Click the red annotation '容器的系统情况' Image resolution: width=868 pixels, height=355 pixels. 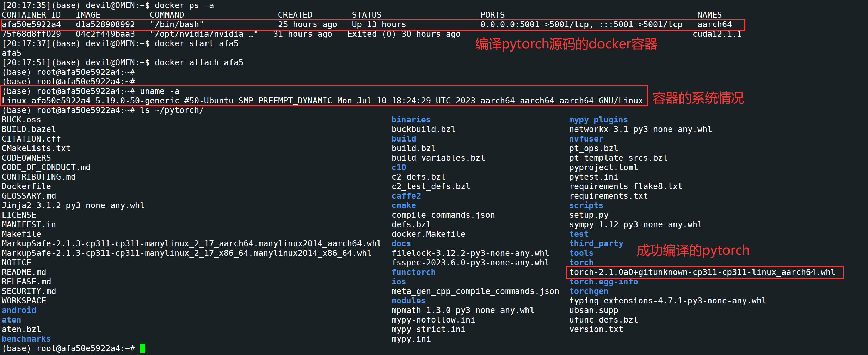698,98
